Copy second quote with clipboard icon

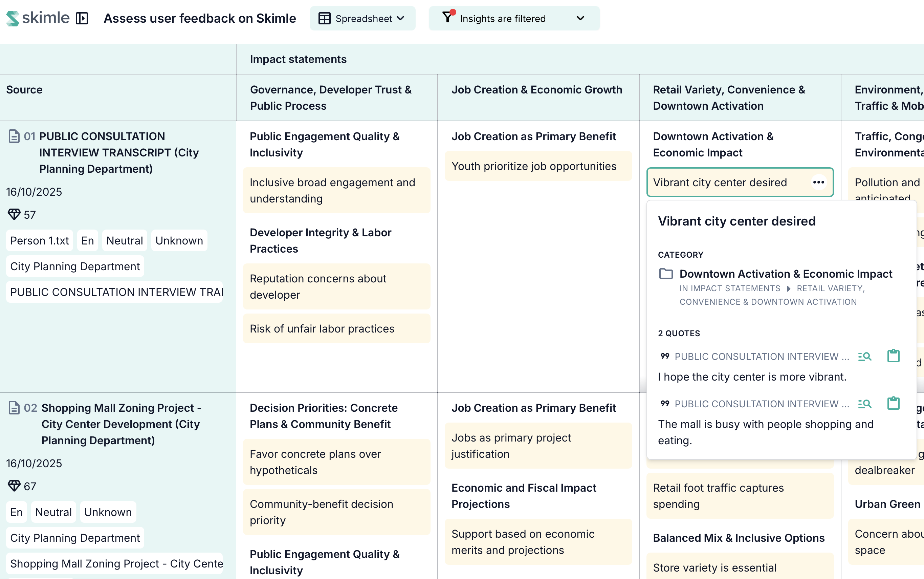[893, 403]
